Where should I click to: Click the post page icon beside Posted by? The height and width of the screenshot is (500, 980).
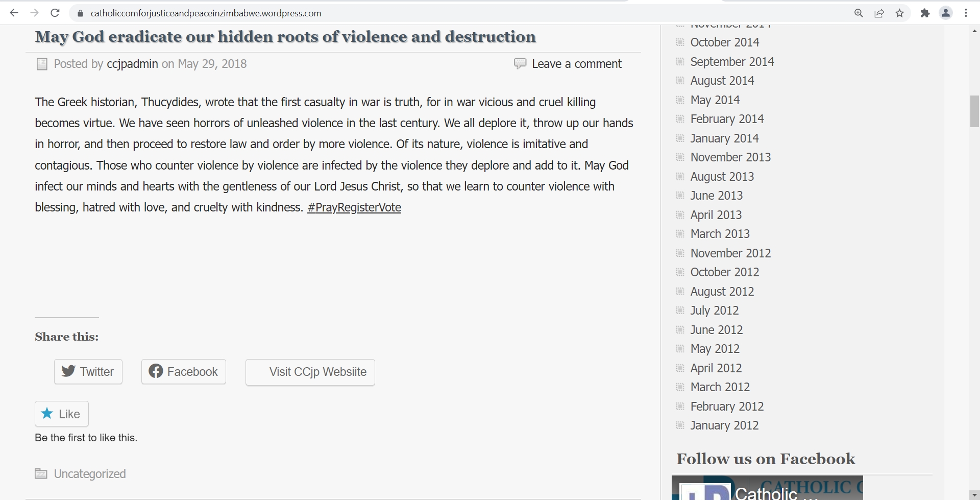tap(42, 64)
